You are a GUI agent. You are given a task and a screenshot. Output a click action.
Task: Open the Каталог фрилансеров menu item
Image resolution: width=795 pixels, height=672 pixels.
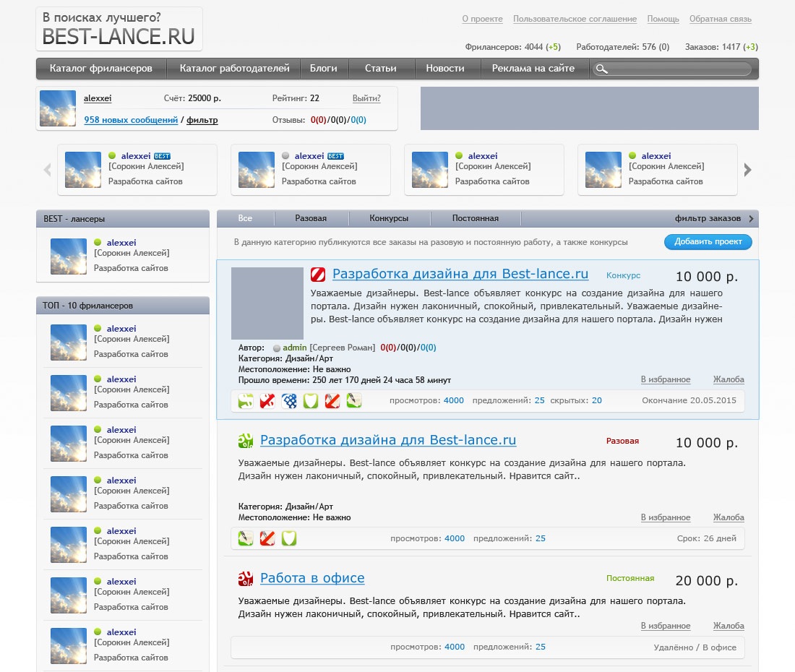pyautogui.click(x=101, y=69)
